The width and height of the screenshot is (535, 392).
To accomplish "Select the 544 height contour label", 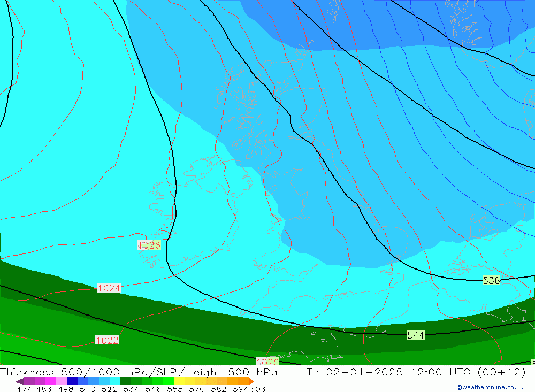I will click(x=416, y=335).
